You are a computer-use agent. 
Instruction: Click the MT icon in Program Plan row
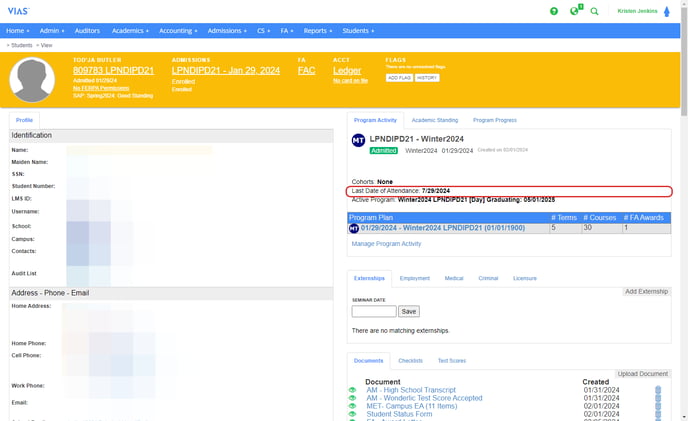point(354,228)
